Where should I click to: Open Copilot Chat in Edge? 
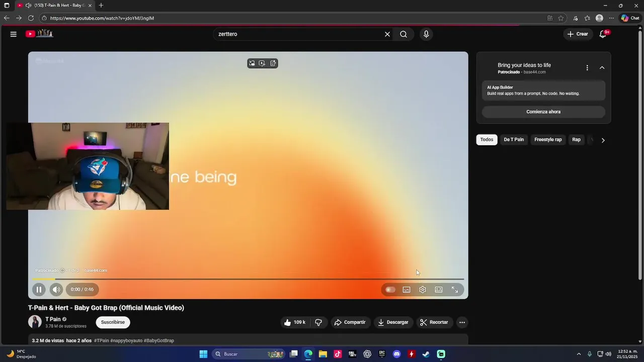(630, 18)
